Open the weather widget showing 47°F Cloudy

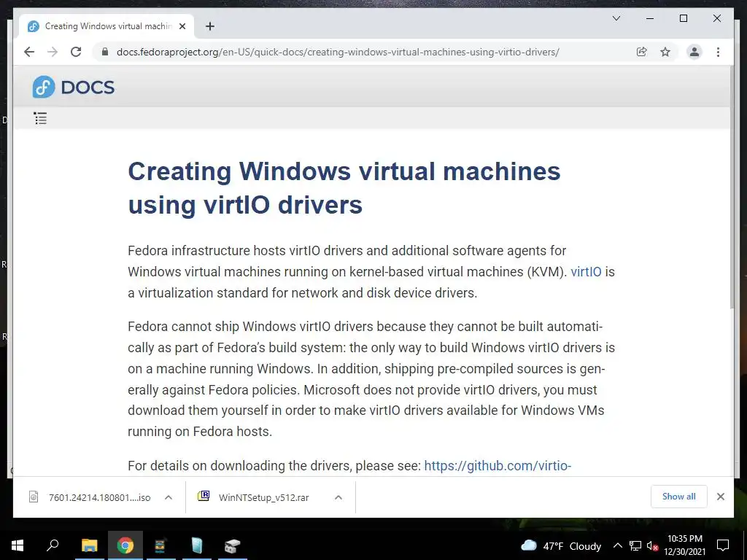coord(561,545)
